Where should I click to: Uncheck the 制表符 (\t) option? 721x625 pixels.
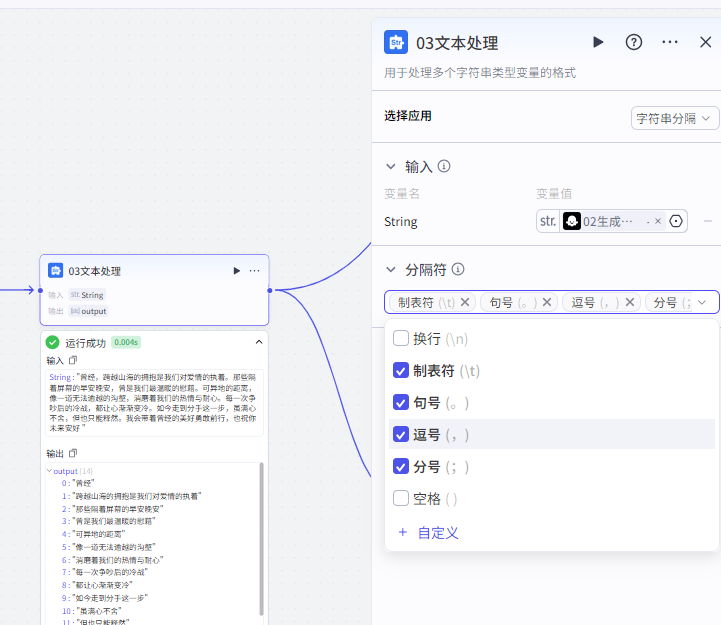point(401,370)
